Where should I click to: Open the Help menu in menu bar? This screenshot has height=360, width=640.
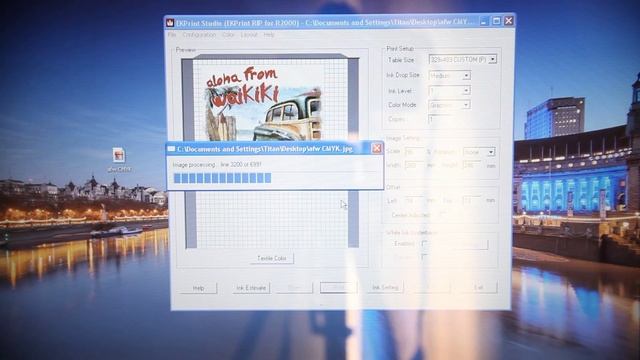click(x=269, y=35)
